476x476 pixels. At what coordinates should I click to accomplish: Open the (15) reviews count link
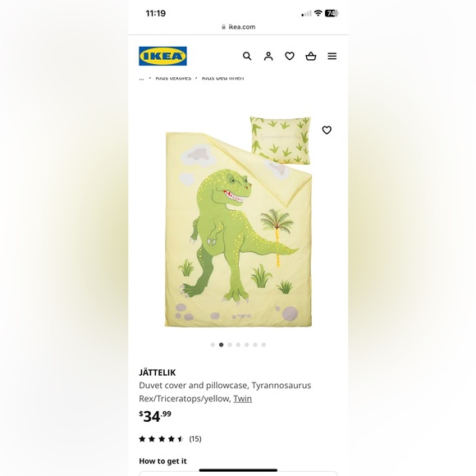[195, 439]
